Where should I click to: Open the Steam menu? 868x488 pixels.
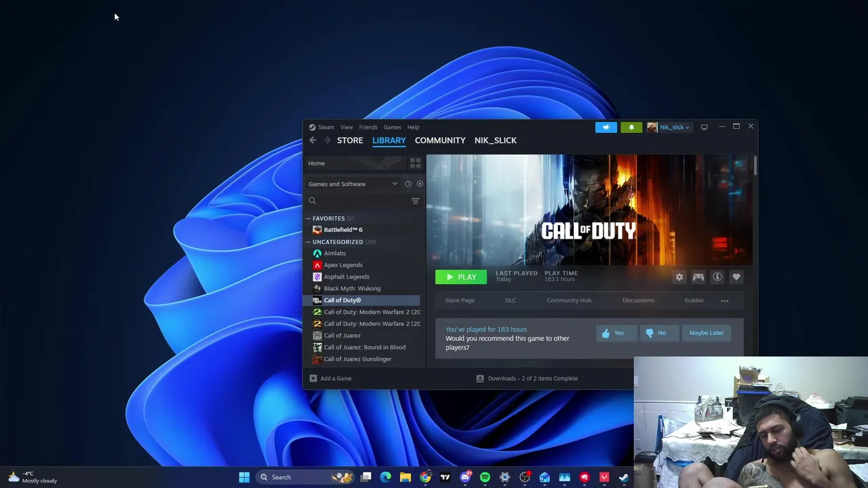(325, 127)
